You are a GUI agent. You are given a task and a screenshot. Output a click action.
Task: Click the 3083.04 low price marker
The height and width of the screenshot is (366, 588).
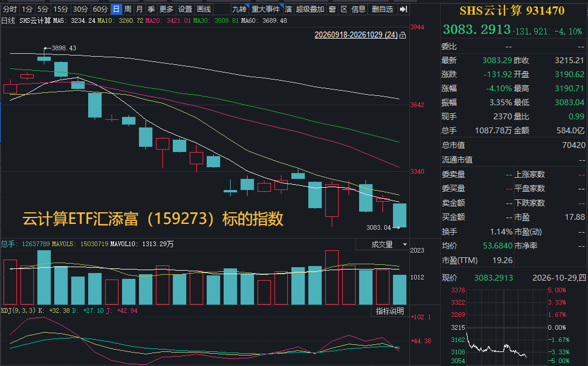(378, 227)
